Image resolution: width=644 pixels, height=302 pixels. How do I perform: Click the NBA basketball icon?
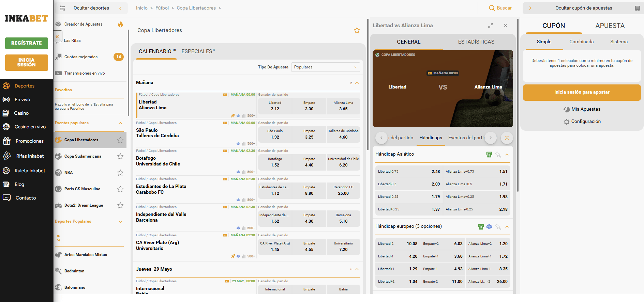click(x=58, y=173)
